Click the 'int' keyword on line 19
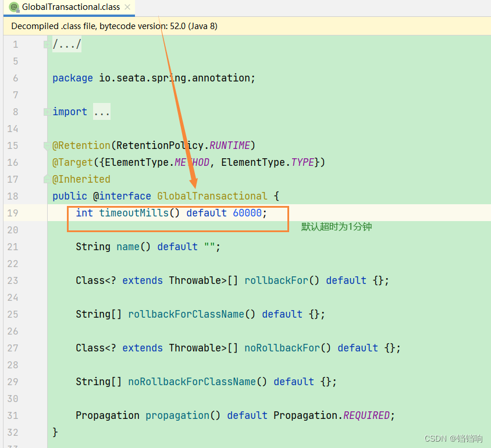Screen dimensions: 491x448 (x=84, y=213)
